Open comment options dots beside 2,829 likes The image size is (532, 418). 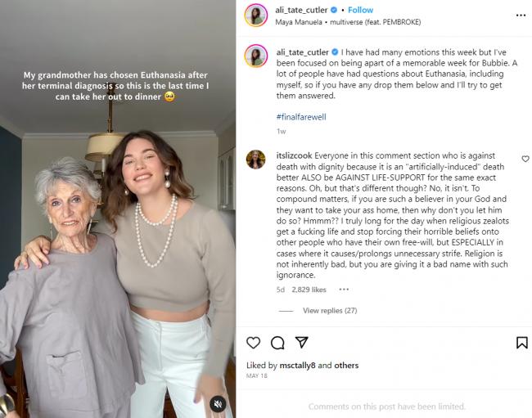point(344,290)
